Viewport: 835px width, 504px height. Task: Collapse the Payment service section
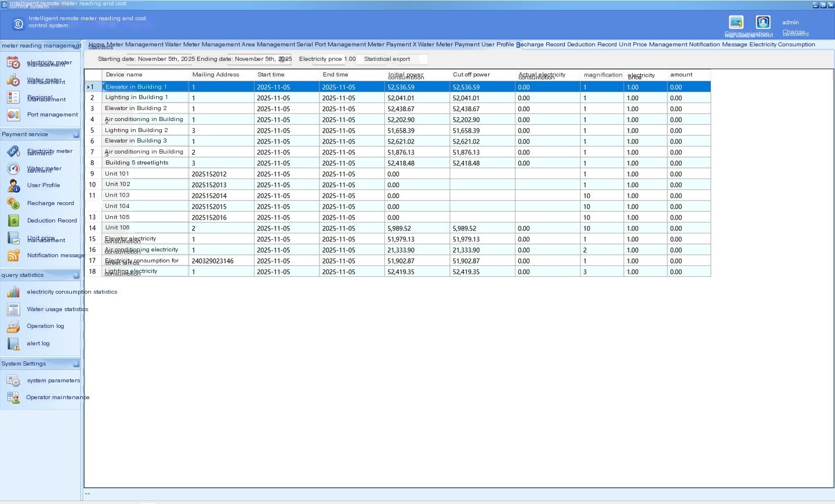coord(76,134)
